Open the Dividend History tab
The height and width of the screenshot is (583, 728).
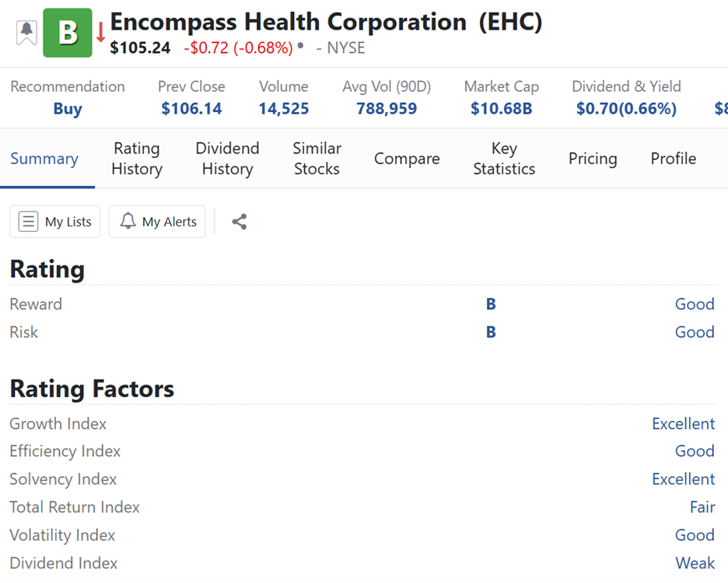coord(227,159)
